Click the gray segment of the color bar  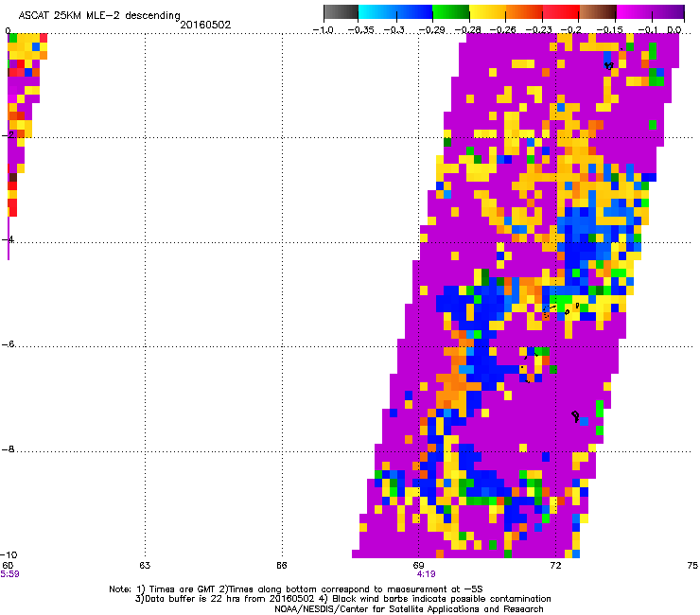coord(341,12)
